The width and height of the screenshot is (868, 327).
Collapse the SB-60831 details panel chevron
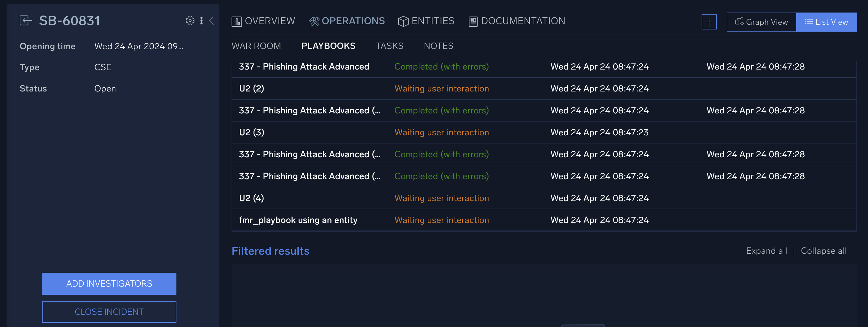[x=211, y=21]
